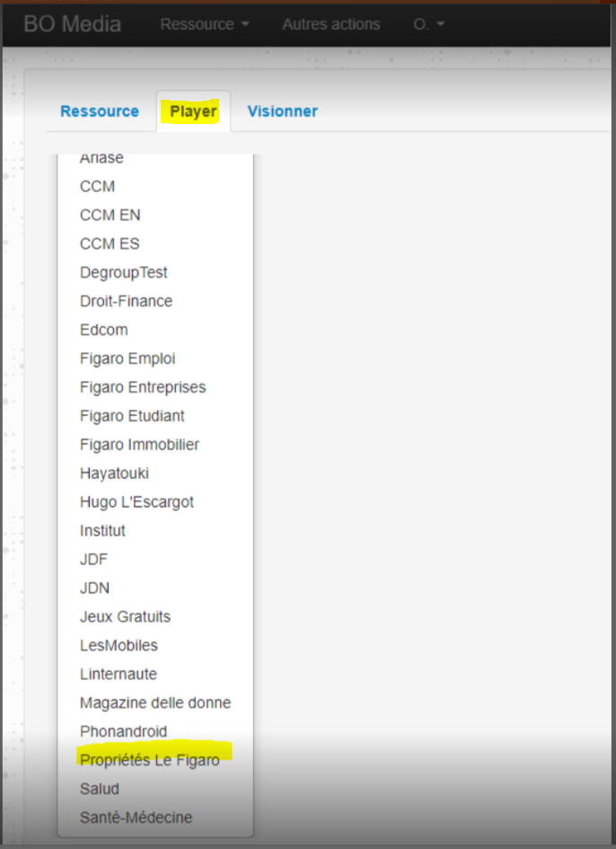The image size is (616, 849).
Task: Expand the O. user dropdown menu
Action: [x=428, y=24]
